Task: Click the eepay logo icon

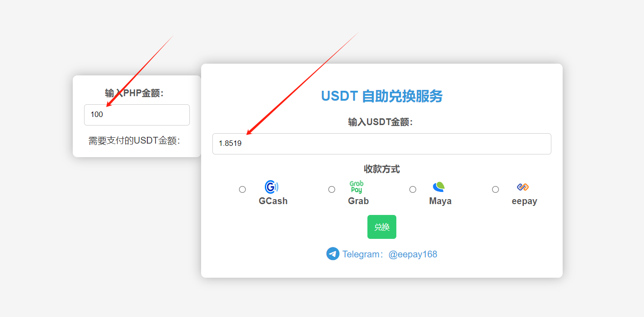Action: pyautogui.click(x=523, y=187)
